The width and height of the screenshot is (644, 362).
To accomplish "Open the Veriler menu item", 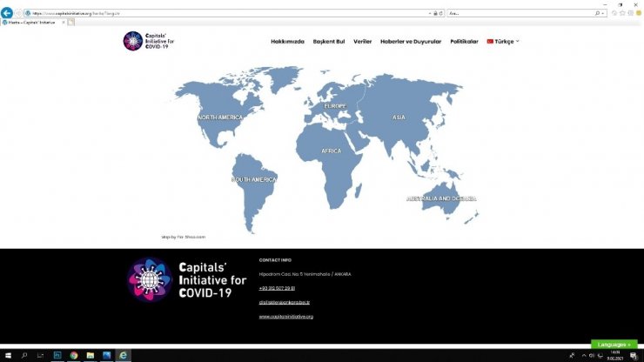I will (362, 42).
